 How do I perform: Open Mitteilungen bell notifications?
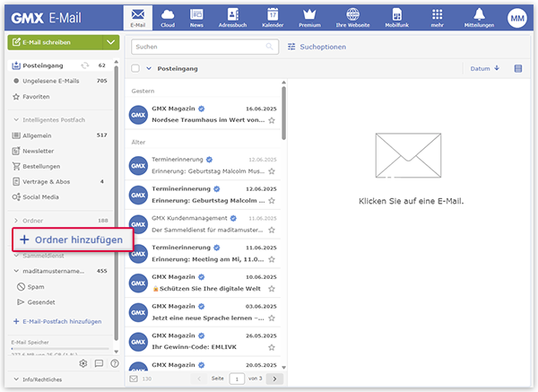[480, 18]
